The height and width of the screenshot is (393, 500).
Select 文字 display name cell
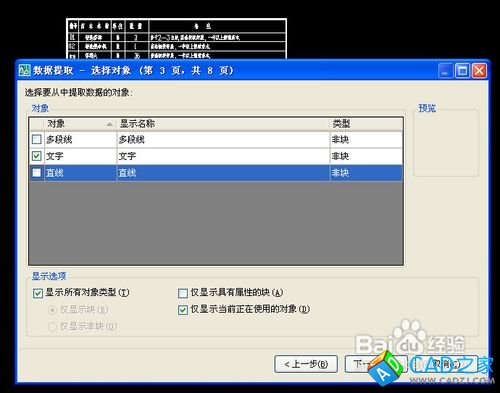tap(223, 156)
